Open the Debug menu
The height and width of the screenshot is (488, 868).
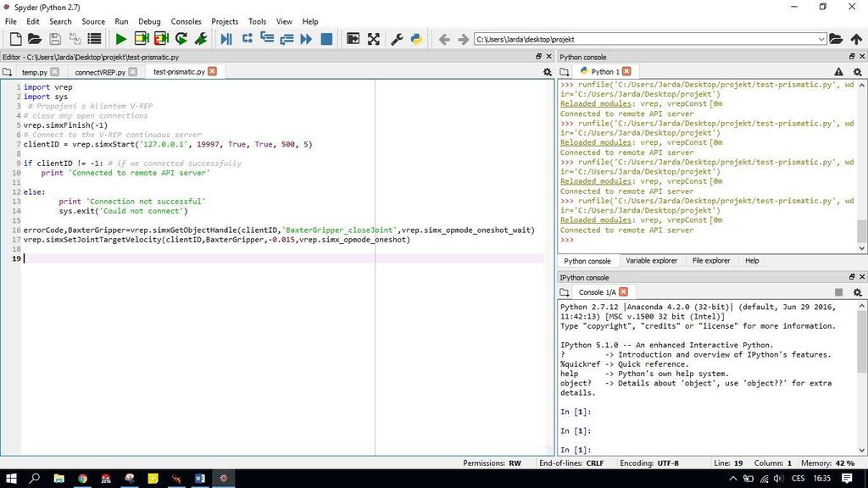(149, 21)
